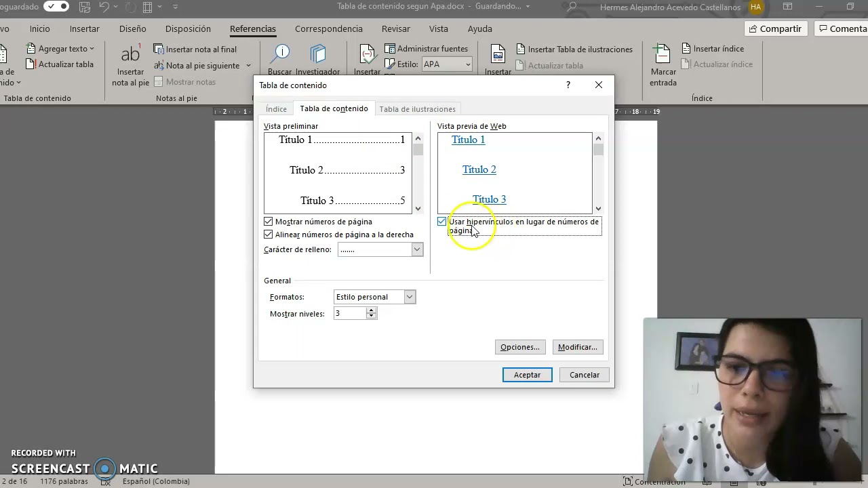This screenshot has height=488, width=868.
Task: Click the table-grid icon in quick access toolbar
Action: point(147,7)
